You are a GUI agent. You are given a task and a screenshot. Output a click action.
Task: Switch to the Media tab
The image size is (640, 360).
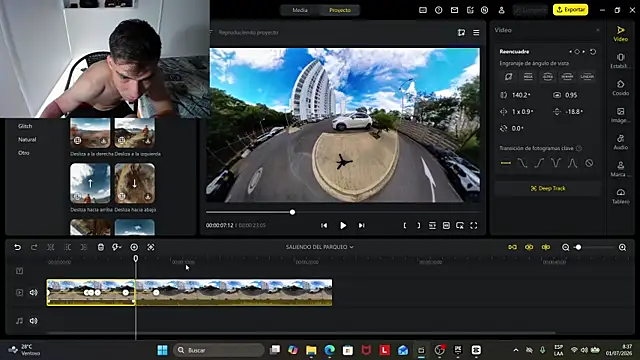click(300, 10)
